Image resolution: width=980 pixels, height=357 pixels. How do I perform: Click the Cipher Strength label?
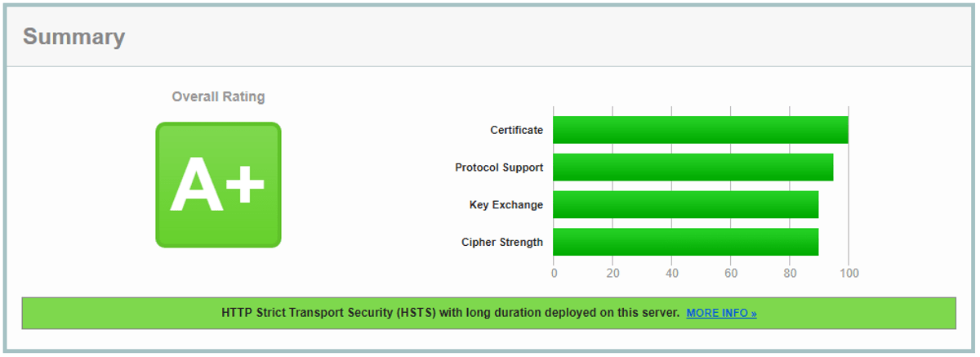pos(502,243)
